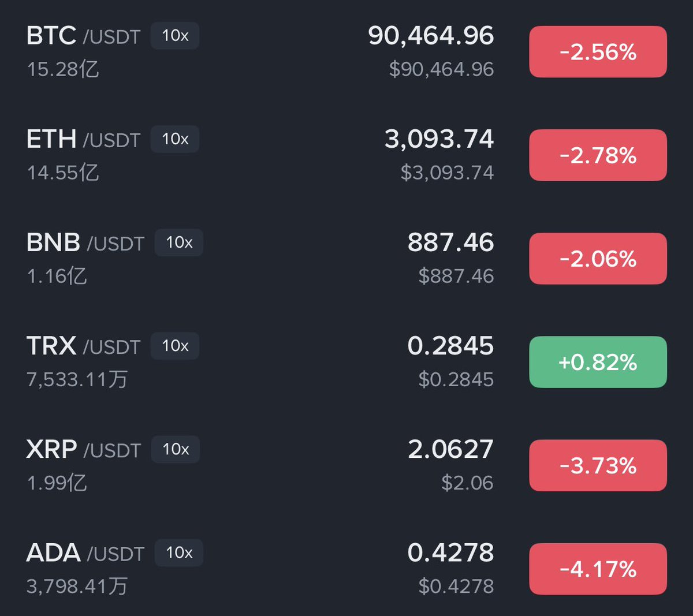Select the 10x badge beside XRP

176,449
